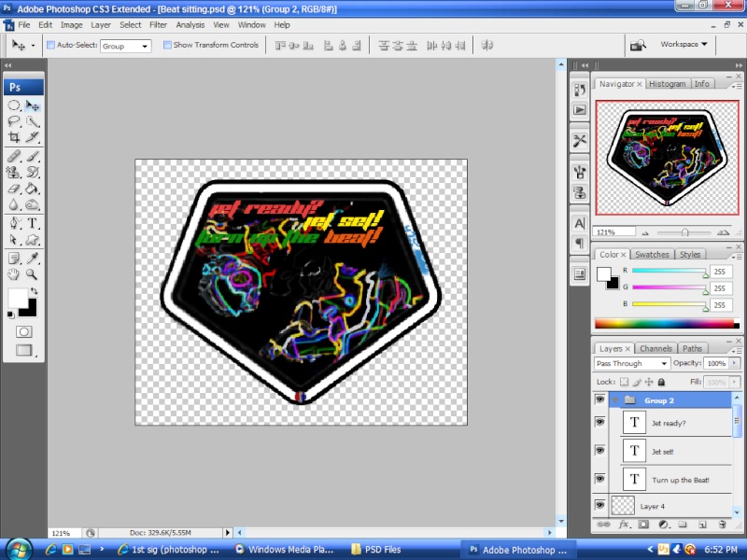Select the Healing Brush tool
The width and height of the screenshot is (747, 560).
14,156
